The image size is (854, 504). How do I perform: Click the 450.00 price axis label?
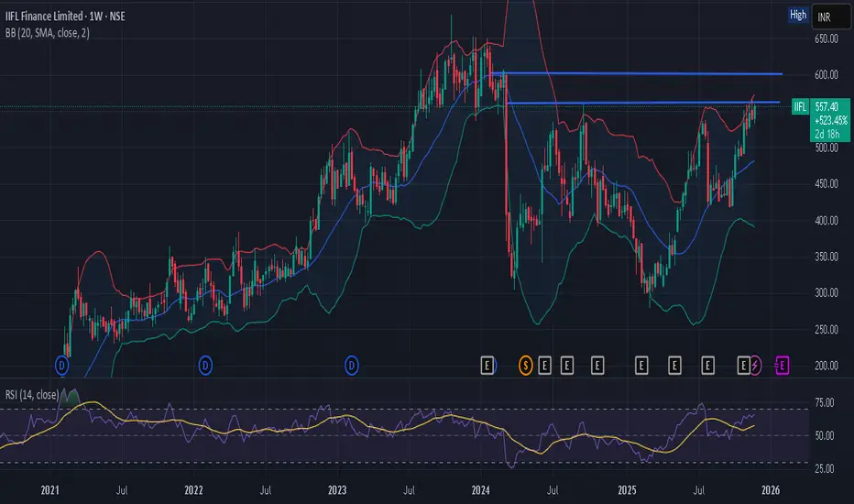pyautogui.click(x=827, y=183)
